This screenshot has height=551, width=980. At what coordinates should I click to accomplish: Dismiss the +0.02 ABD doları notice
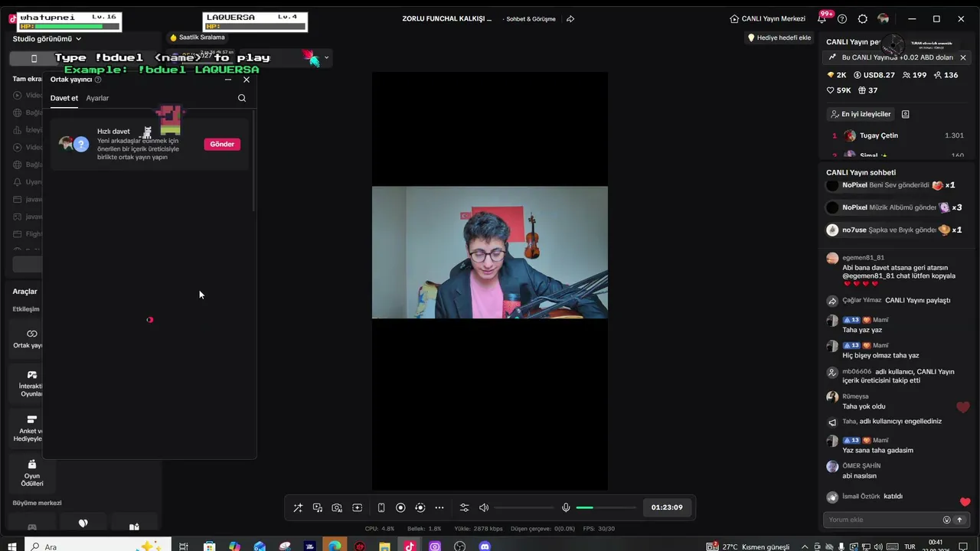pyautogui.click(x=963, y=57)
